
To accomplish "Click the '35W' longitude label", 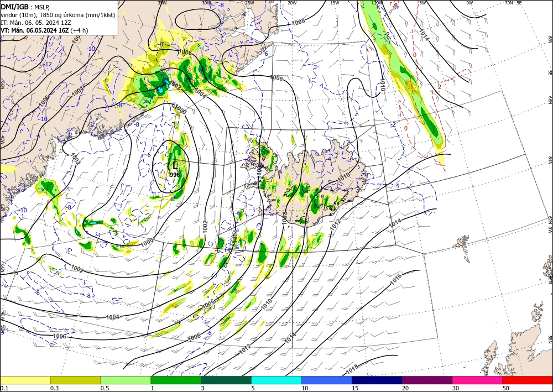I will click(x=162, y=3).
